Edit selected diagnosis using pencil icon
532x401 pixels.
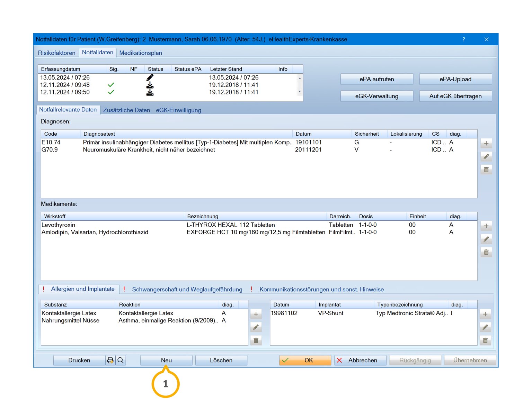pos(486,156)
